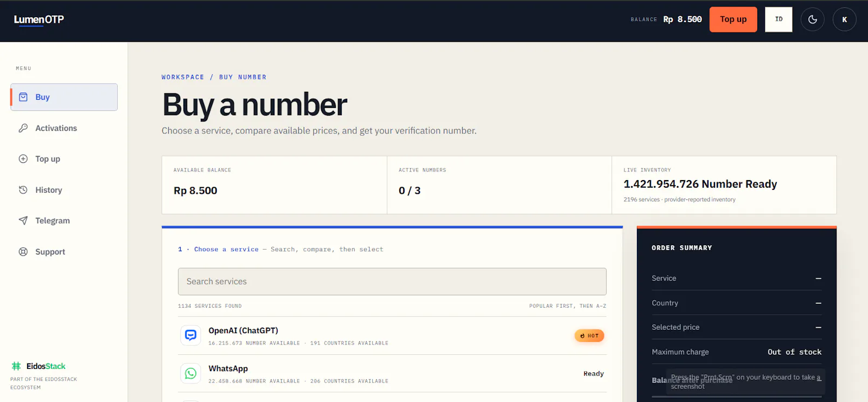Viewport: 868px width, 402px height.
Task: Open the Buy menu item
Action: (64, 97)
